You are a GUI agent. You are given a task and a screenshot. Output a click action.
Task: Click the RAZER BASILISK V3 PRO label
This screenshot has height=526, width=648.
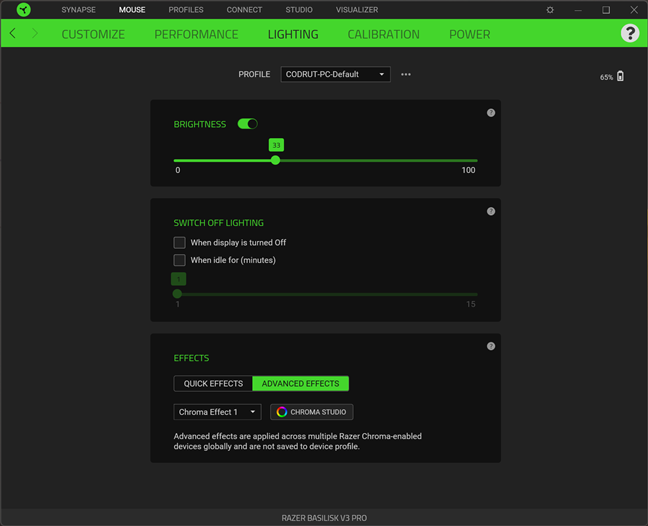[x=324, y=518]
